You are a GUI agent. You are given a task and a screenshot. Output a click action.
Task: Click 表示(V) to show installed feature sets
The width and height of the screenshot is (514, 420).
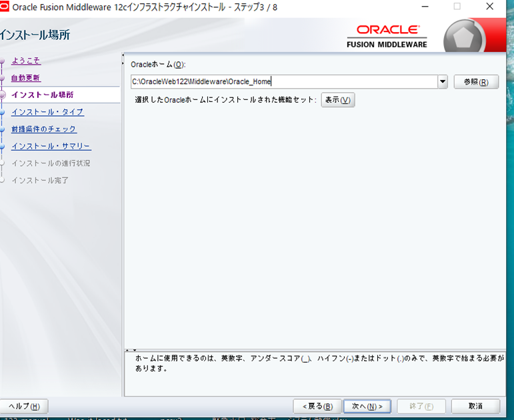pyautogui.click(x=338, y=100)
